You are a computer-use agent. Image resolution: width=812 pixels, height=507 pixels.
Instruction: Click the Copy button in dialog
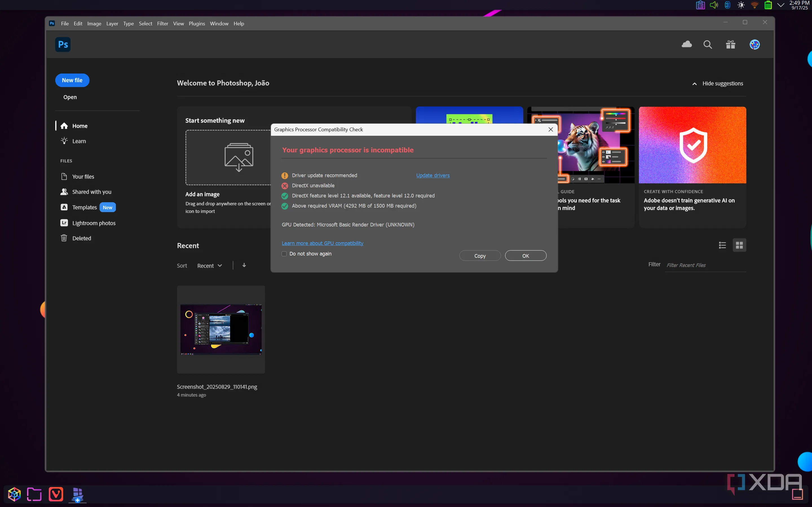pos(480,256)
